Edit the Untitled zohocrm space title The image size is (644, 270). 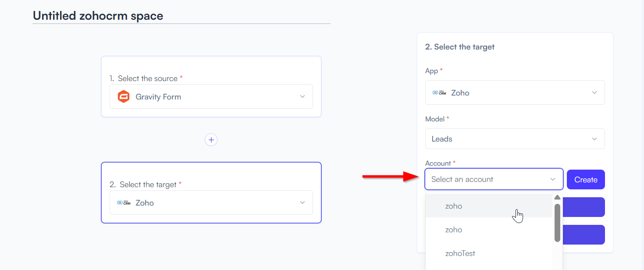point(98,16)
